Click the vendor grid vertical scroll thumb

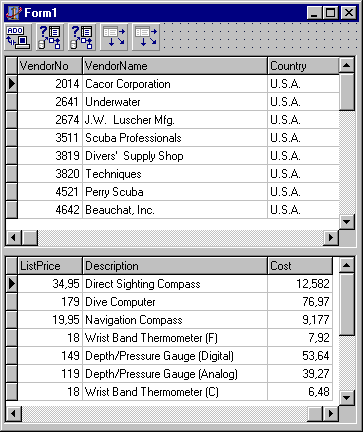click(x=347, y=92)
